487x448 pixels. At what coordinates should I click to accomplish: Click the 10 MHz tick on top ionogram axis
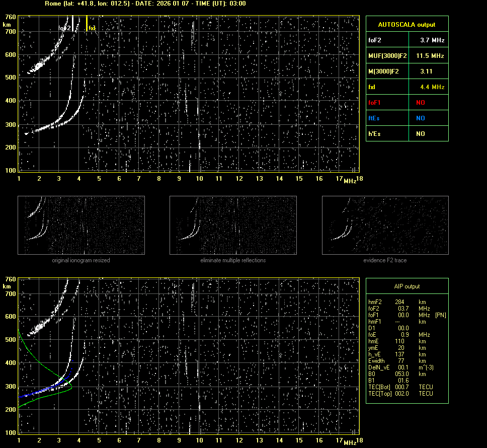point(199,179)
